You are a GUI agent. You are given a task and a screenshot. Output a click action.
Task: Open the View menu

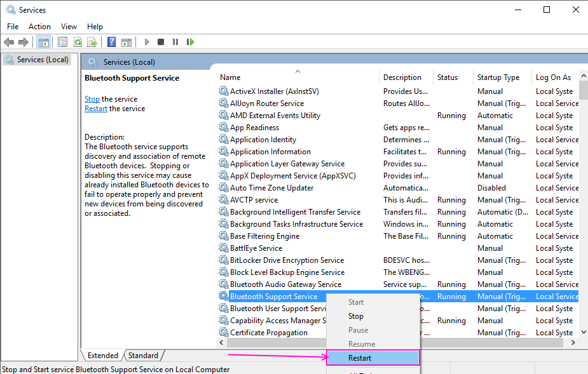[x=69, y=27]
